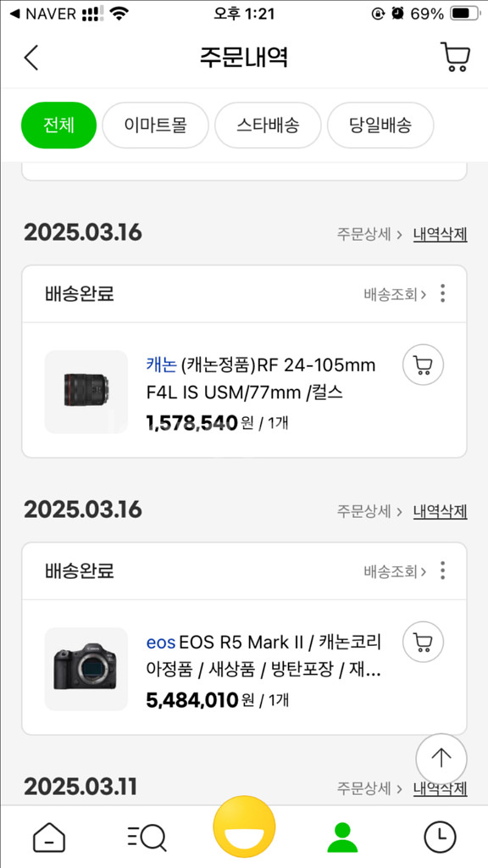Add the EOS R5 Mark II to cart
The width and height of the screenshot is (488, 868).
pos(424,643)
